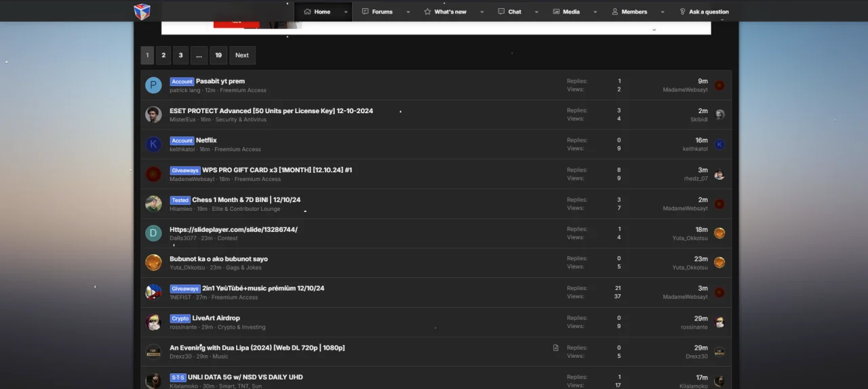This screenshot has height=389, width=868.
Task: Select current page 1 in pagination
Action: click(147, 56)
